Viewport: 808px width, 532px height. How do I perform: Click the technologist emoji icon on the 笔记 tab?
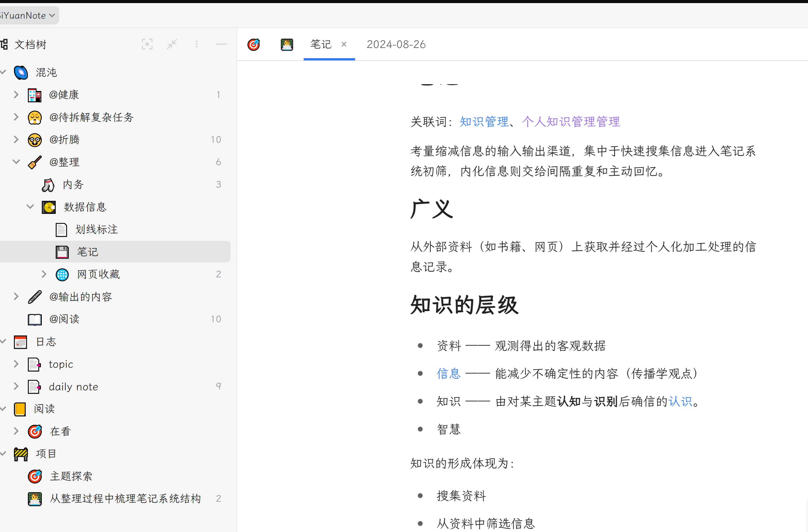(287, 44)
